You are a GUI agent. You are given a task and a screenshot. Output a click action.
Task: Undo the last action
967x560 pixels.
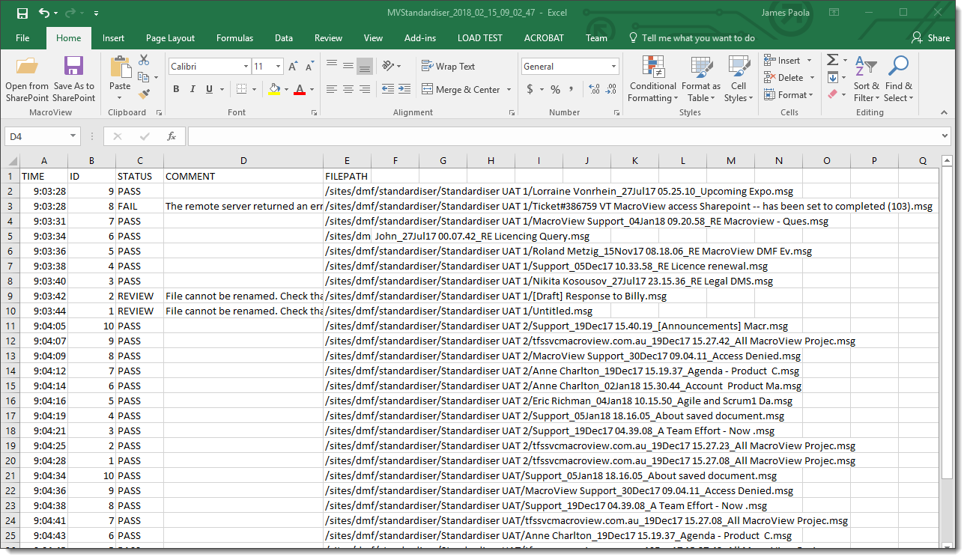43,13
